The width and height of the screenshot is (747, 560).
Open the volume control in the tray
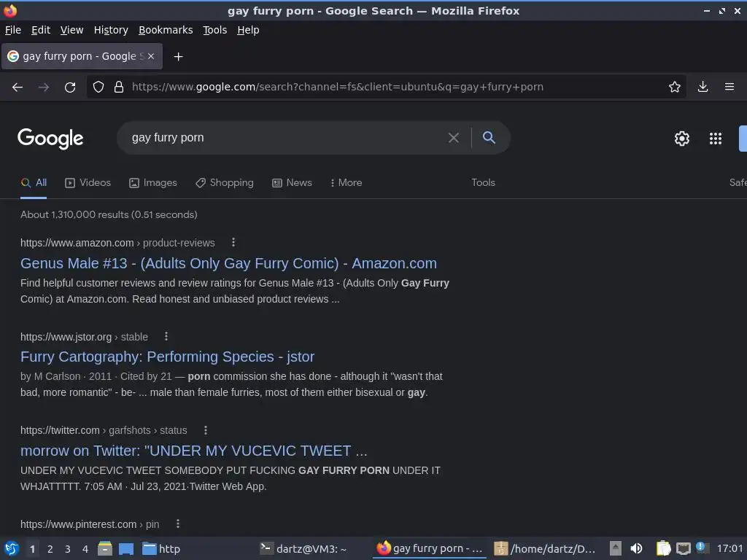pyautogui.click(x=636, y=548)
